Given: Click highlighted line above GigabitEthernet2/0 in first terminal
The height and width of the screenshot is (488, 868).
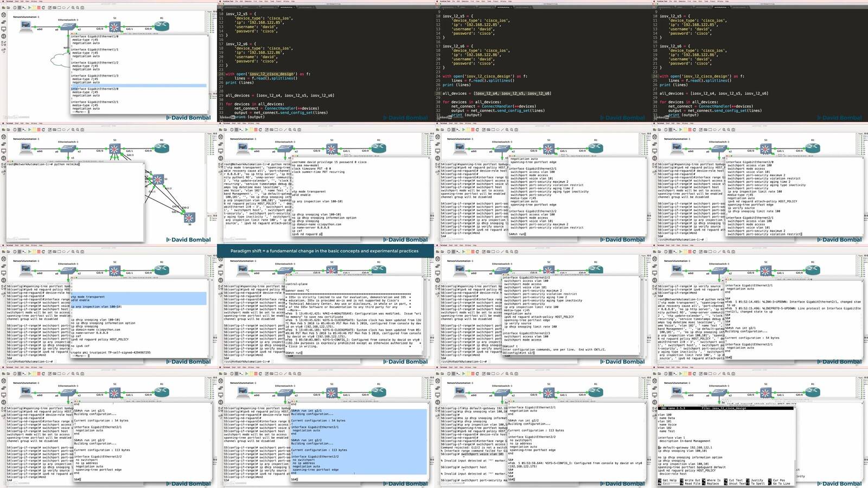Looking at the screenshot, I should (x=139, y=86).
